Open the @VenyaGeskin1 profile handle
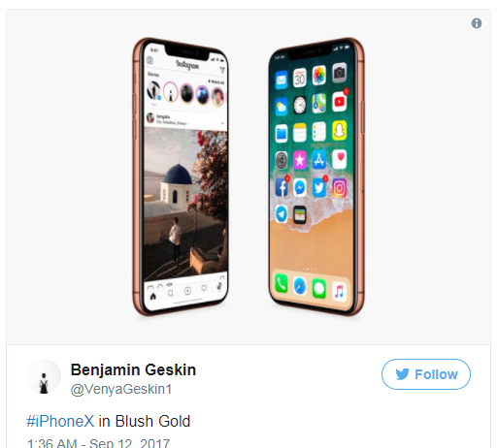The height and width of the screenshot is (448, 498). [x=121, y=389]
